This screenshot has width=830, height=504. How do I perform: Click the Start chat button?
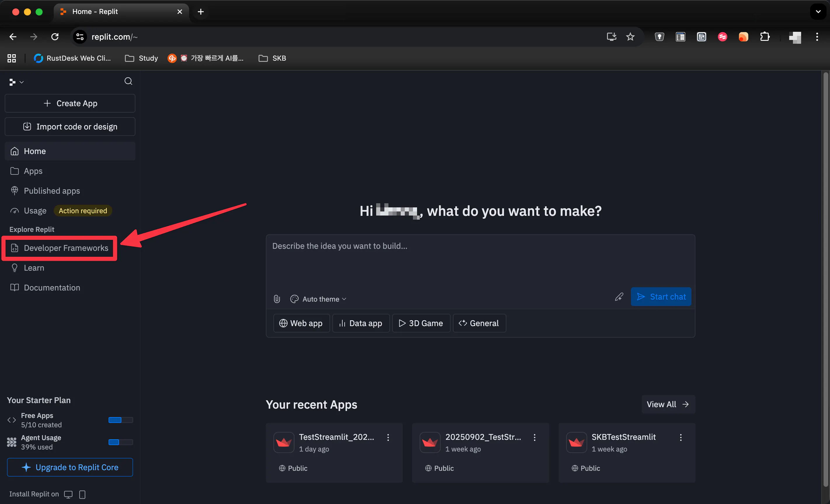click(661, 297)
